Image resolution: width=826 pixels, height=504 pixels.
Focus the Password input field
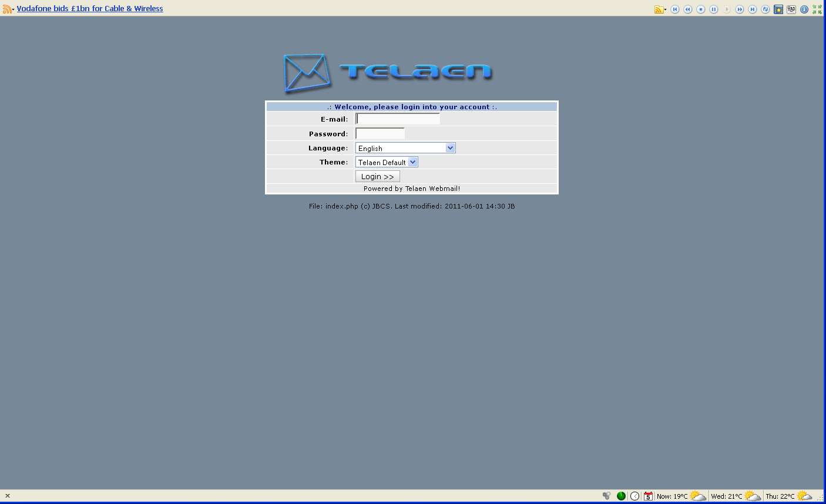click(x=380, y=133)
